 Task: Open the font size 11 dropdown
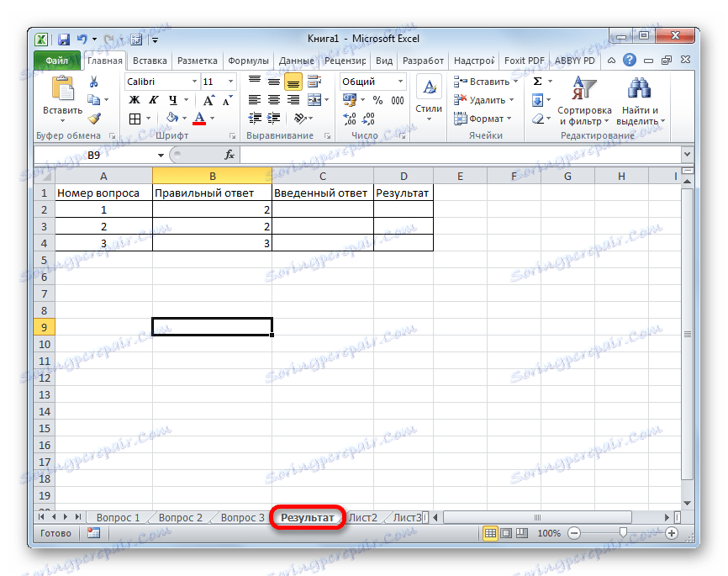[x=230, y=82]
